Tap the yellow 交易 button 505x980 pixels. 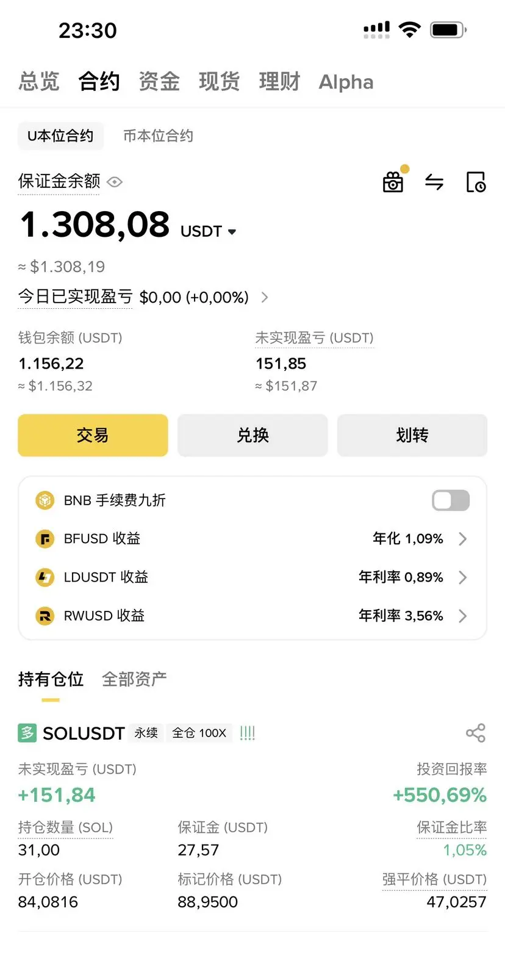[x=93, y=435]
